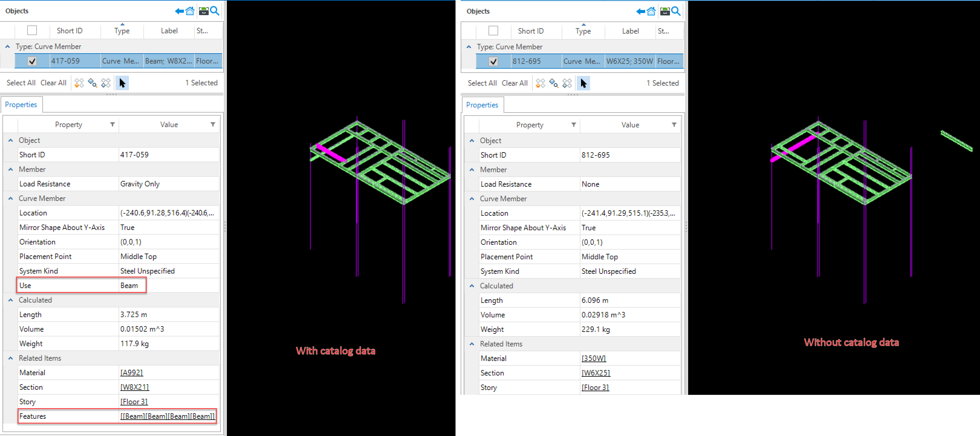Toggle the pointer pick tool below 417-059

(122, 83)
